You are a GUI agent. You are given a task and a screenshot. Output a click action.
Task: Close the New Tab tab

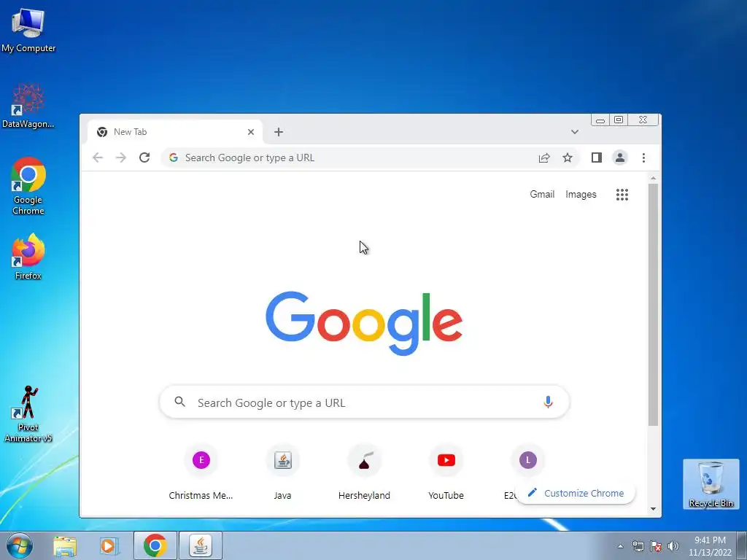pyautogui.click(x=251, y=132)
